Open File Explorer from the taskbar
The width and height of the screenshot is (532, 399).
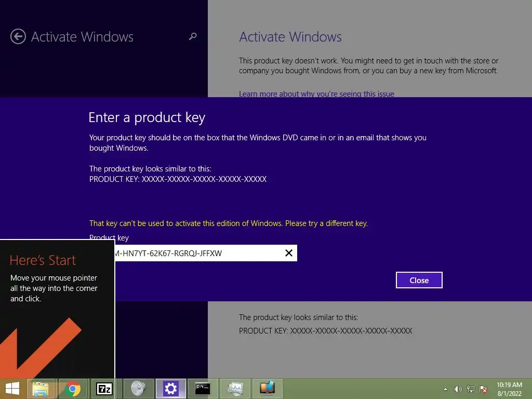(x=41, y=389)
